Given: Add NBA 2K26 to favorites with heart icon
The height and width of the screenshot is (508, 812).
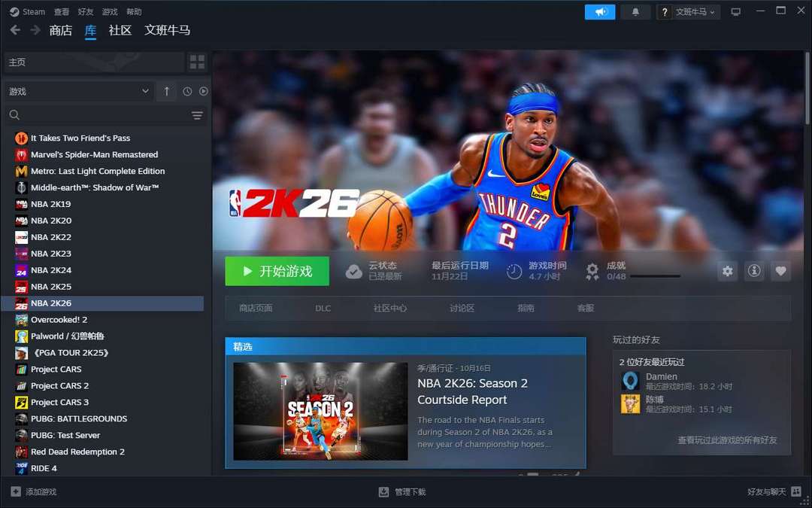Looking at the screenshot, I should pos(781,271).
